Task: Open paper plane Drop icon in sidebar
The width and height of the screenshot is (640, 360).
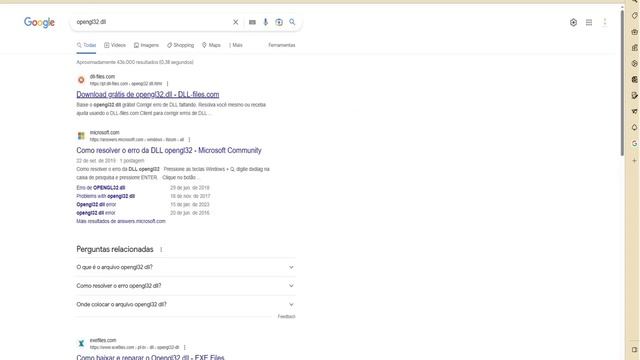Action: tap(634, 111)
